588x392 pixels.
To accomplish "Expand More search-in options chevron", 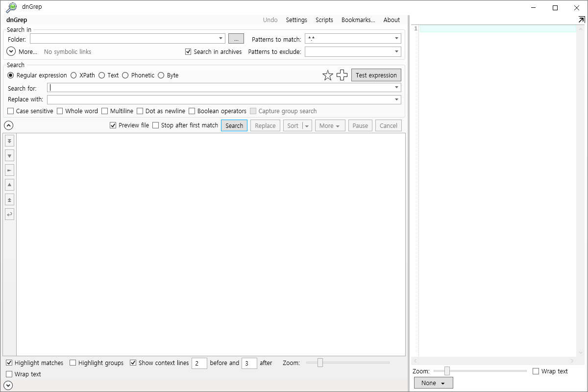I will coord(11,51).
